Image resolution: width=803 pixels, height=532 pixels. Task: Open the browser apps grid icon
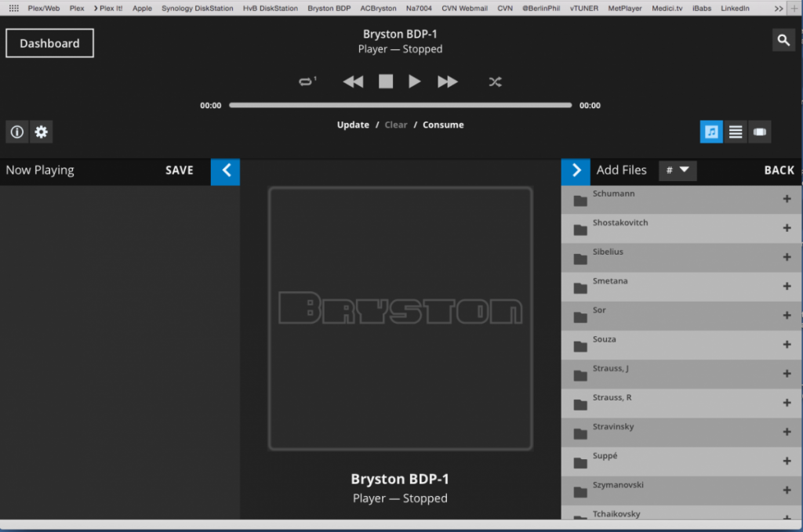point(14,8)
